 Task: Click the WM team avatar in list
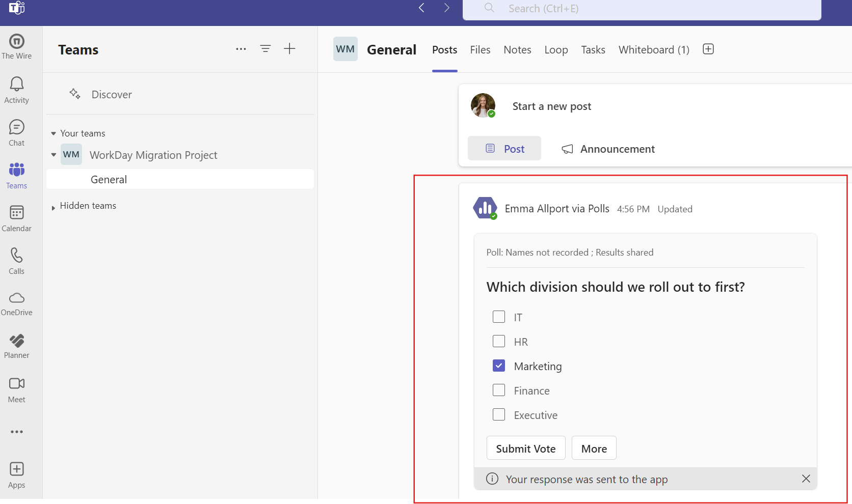(71, 154)
